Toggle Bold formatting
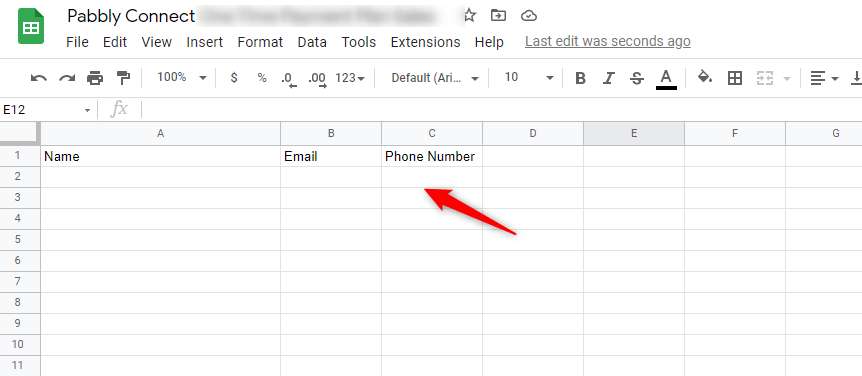The height and width of the screenshot is (376, 862). click(x=580, y=78)
